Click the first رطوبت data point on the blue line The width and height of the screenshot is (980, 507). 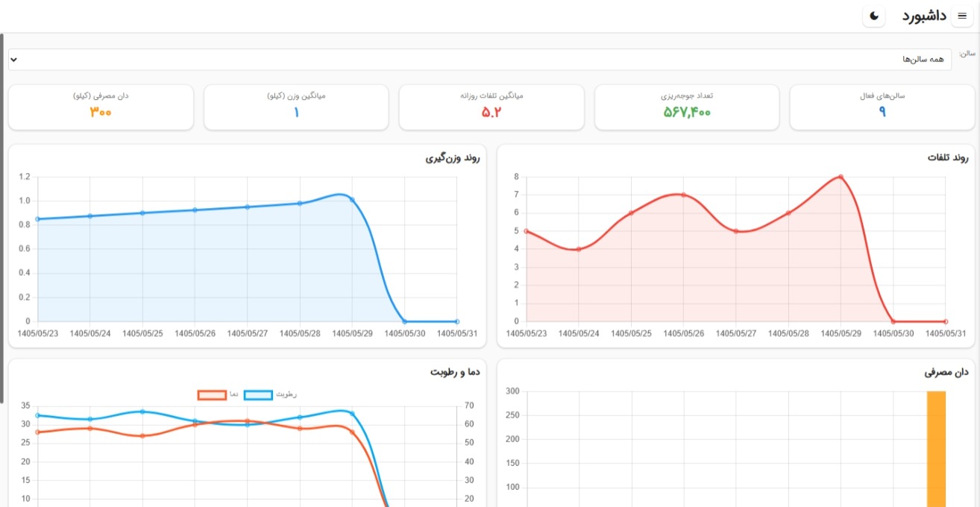(x=37, y=415)
